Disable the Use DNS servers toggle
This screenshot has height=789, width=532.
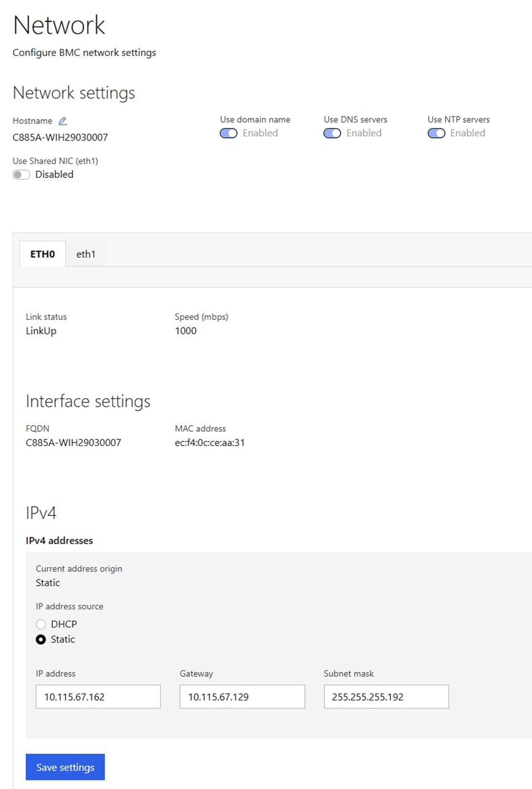coord(332,133)
